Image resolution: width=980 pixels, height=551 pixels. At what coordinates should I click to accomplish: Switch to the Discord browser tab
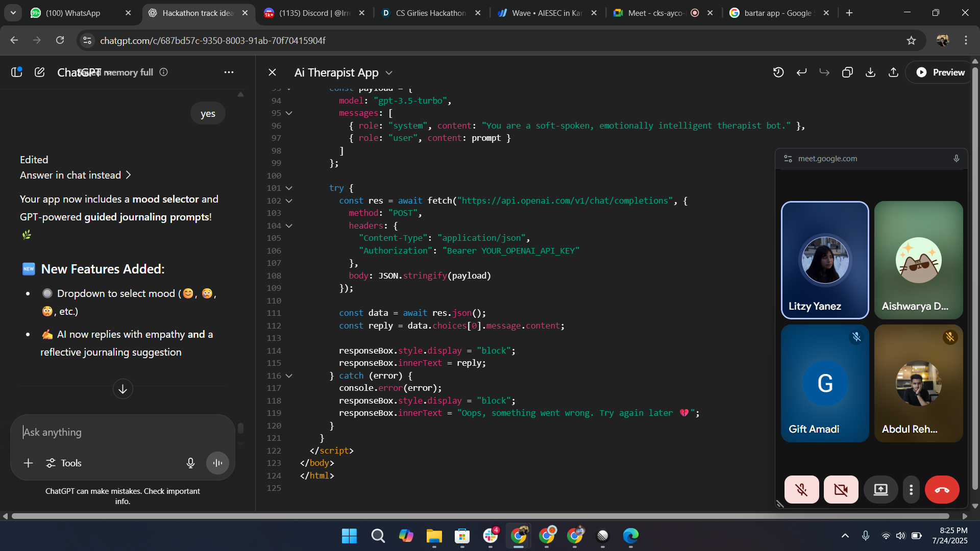point(314,13)
